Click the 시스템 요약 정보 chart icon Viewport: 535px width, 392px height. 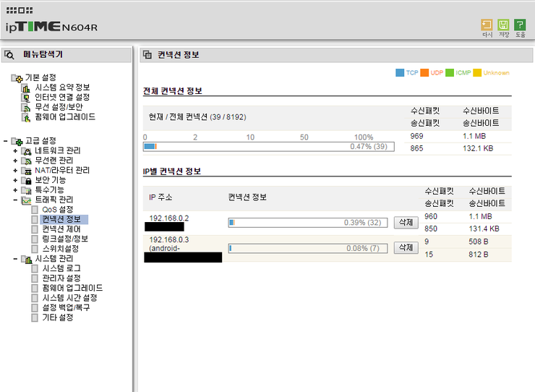[x=26, y=88]
